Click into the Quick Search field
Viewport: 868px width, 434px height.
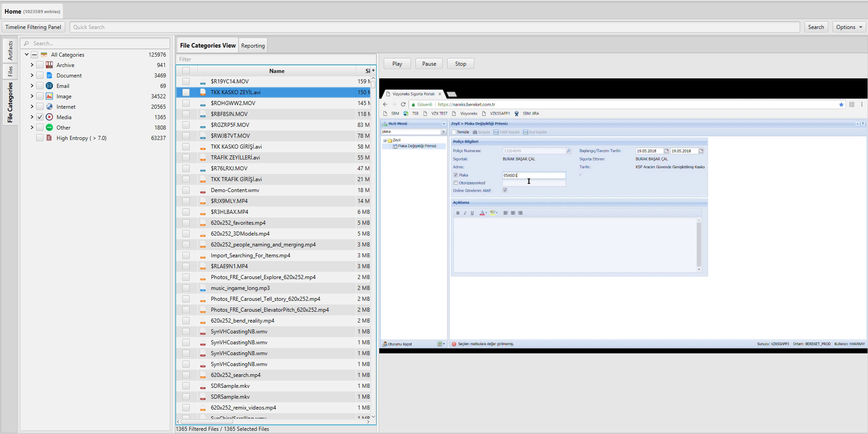pos(434,27)
